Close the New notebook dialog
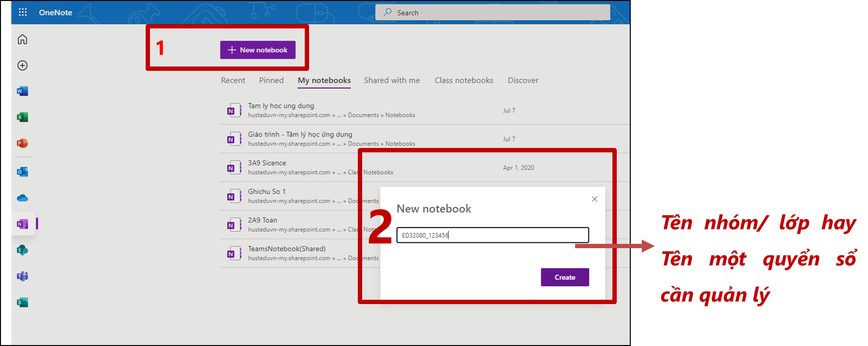This screenshot has height=346, width=868. pos(595,199)
